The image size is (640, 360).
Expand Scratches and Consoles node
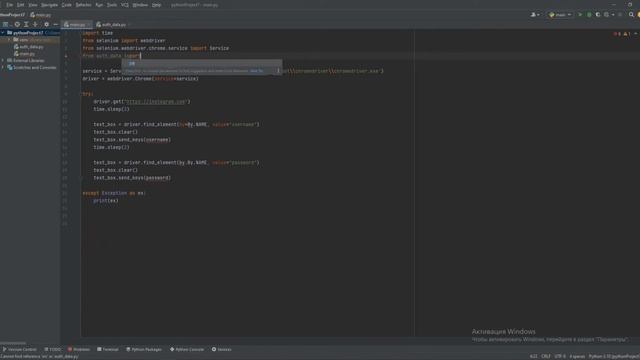pyautogui.click(x=3, y=67)
